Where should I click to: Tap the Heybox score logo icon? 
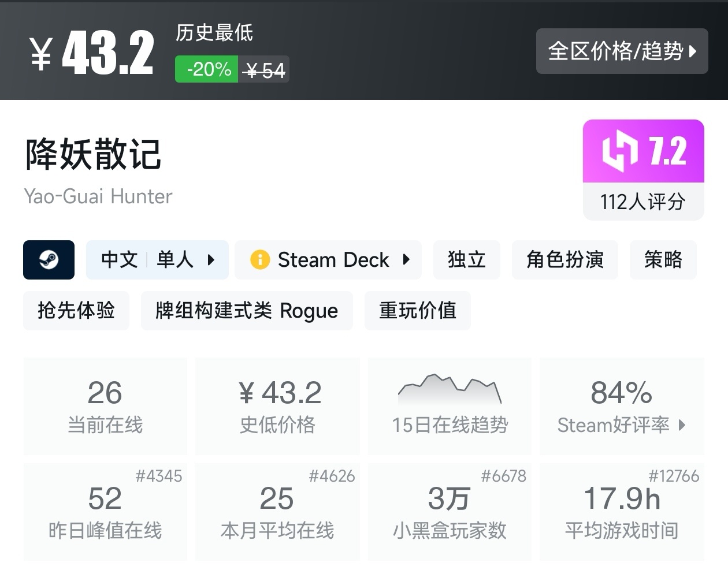click(619, 151)
